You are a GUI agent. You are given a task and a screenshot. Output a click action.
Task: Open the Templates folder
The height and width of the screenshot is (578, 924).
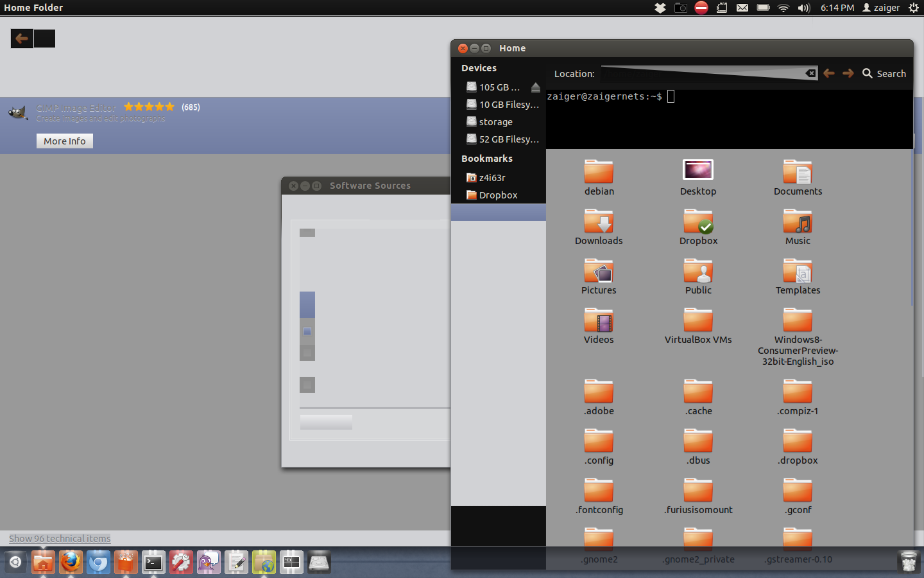[798, 277]
